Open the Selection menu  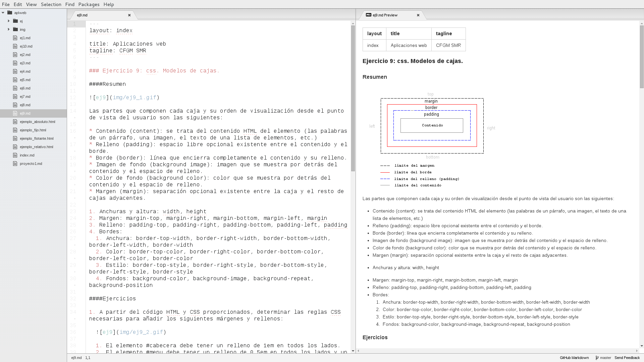[x=51, y=4]
